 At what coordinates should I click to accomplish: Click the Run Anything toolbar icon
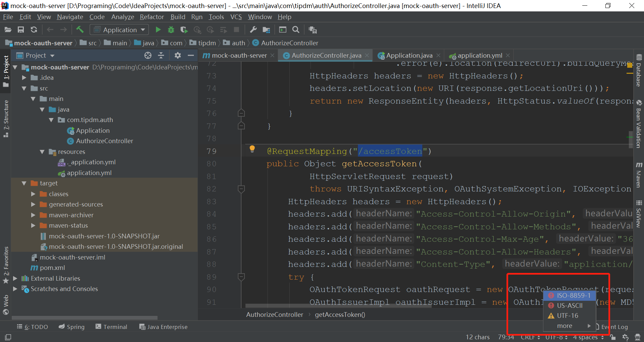coord(283,30)
